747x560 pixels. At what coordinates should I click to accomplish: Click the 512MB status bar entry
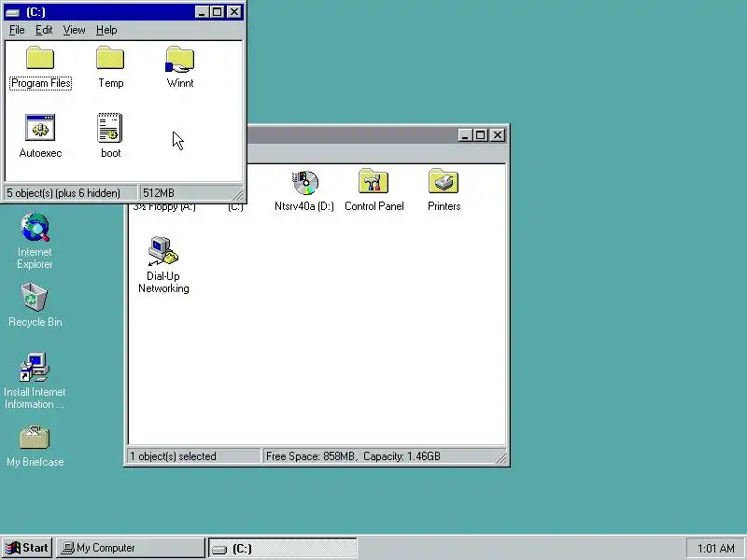(x=190, y=193)
